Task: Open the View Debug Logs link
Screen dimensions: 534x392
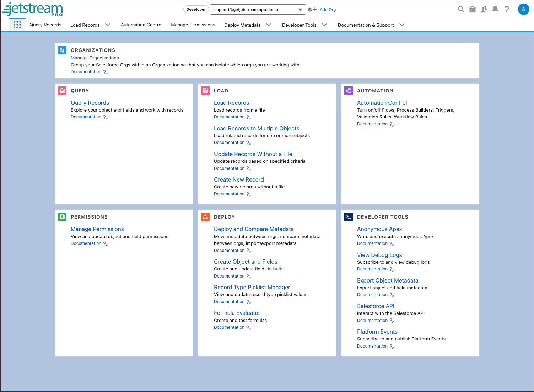Action: tap(379, 255)
